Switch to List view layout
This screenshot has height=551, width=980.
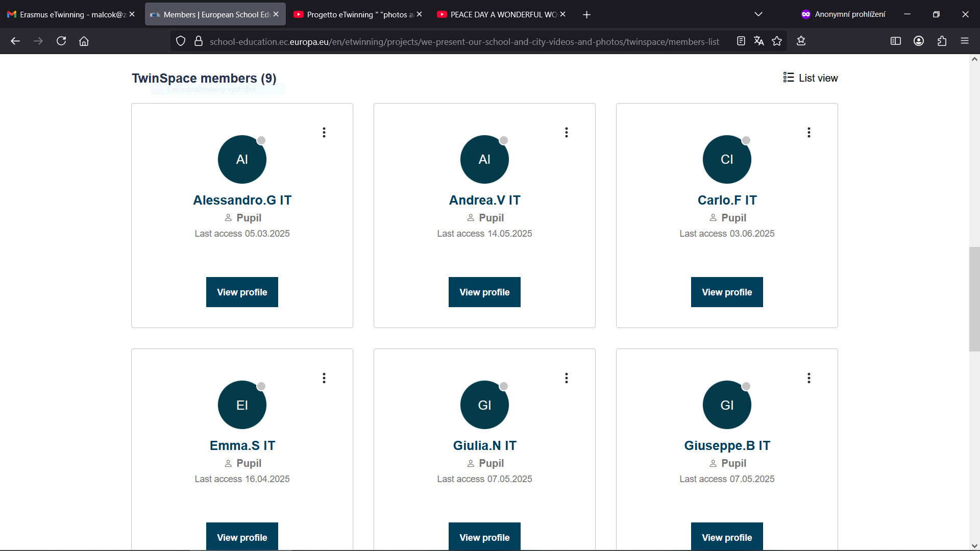[811, 78]
